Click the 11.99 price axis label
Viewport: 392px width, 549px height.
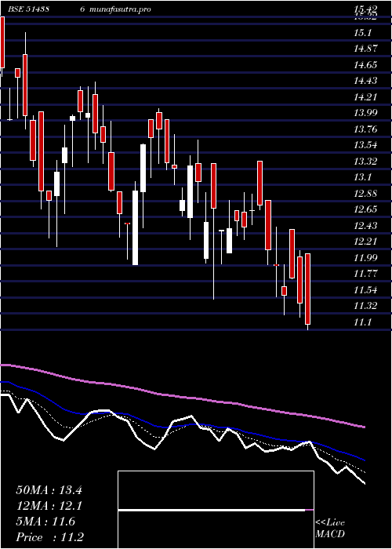(x=366, y=258)
